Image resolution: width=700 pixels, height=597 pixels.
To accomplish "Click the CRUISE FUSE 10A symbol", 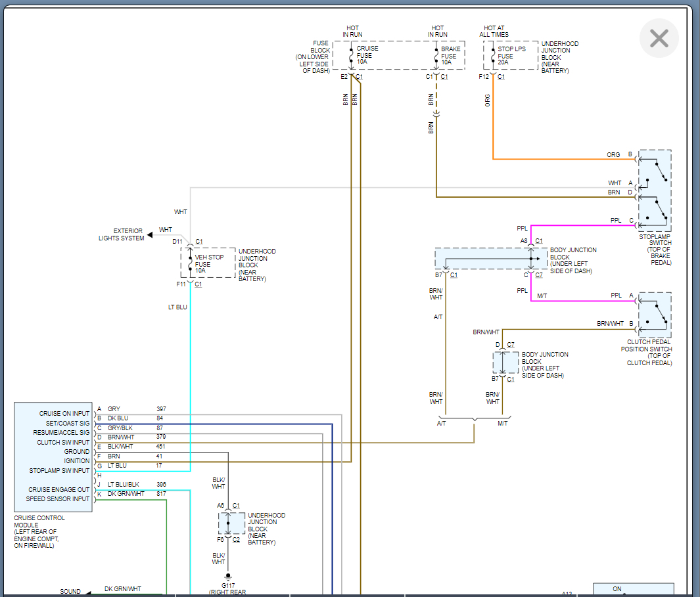I will [352, 56].
